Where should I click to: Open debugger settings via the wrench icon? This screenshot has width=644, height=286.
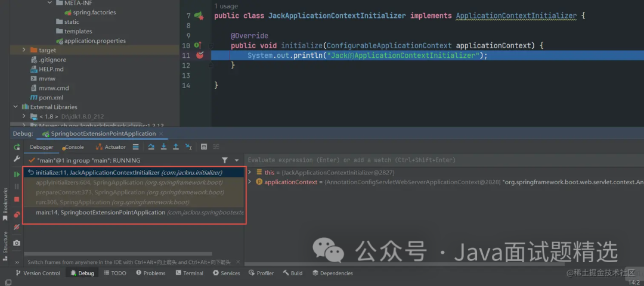pyautogui.click(x=17, y=159)
